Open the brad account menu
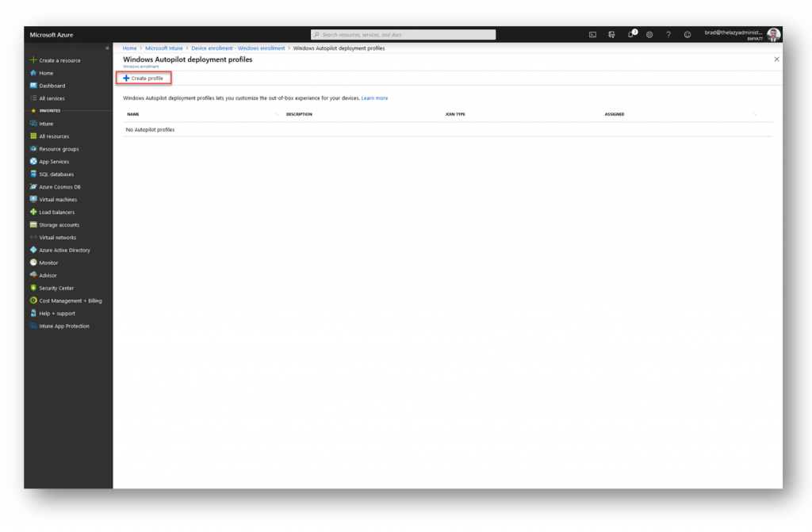The width and height of the screenshot is (812, 532). [x=733, y=35]
